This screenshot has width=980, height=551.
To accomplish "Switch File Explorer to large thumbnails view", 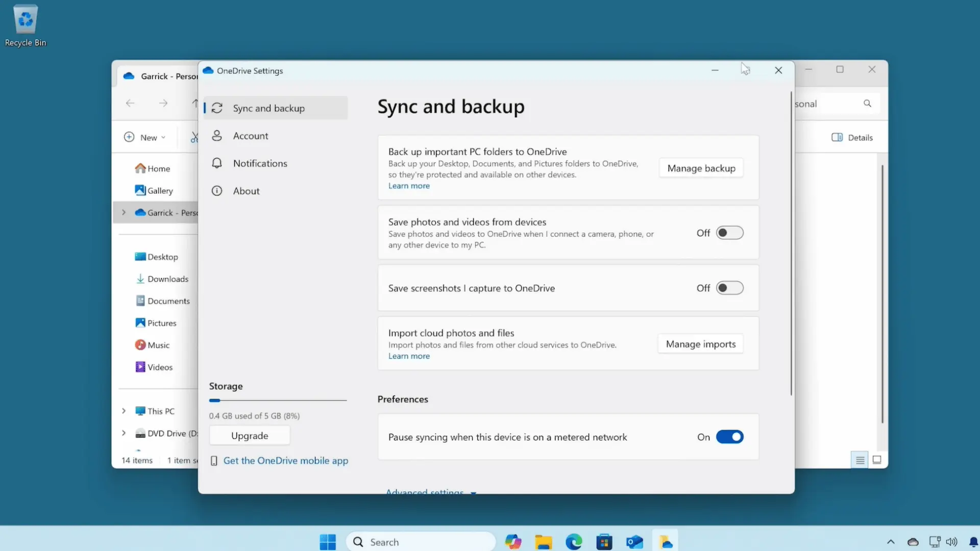I will [x=877, y=460].
